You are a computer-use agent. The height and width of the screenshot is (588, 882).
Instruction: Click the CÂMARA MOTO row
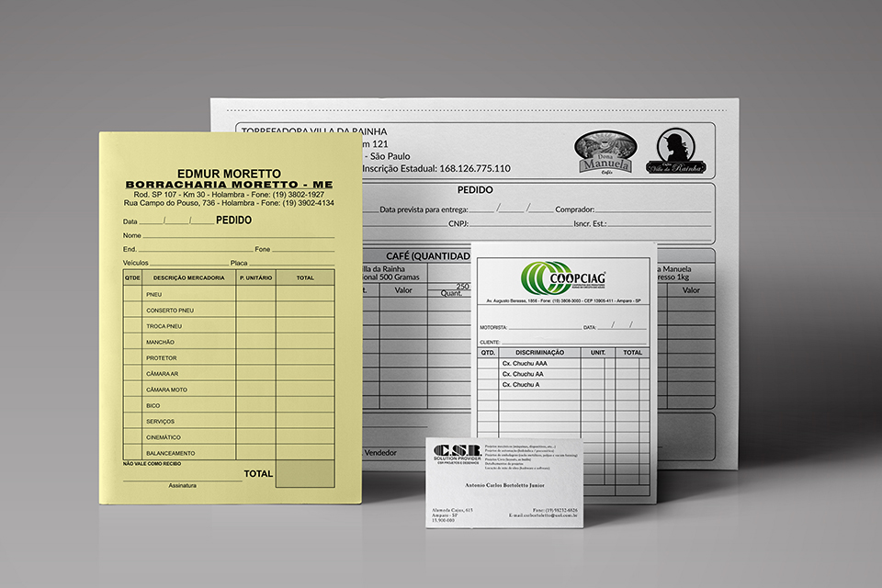229,389
